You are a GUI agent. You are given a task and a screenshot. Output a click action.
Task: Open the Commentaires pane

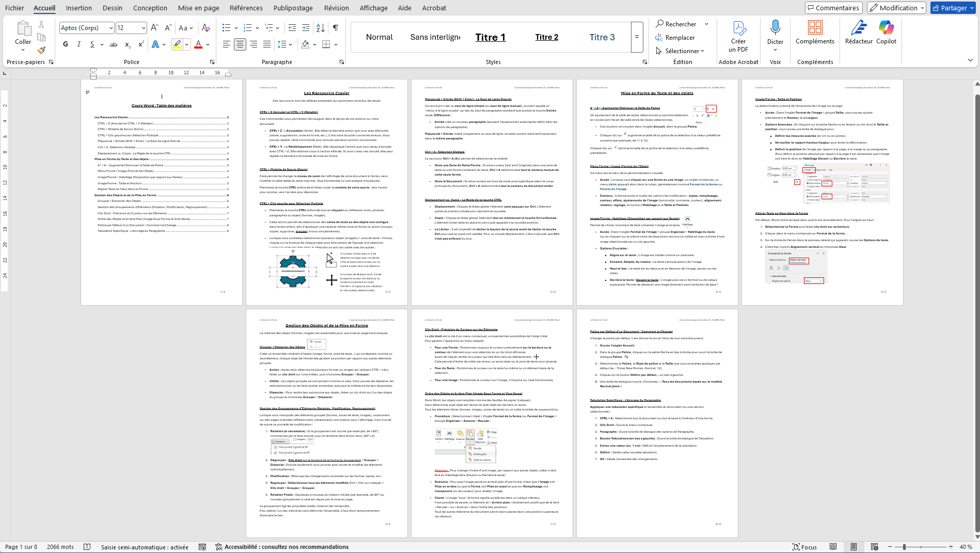(x=833, y=8)
